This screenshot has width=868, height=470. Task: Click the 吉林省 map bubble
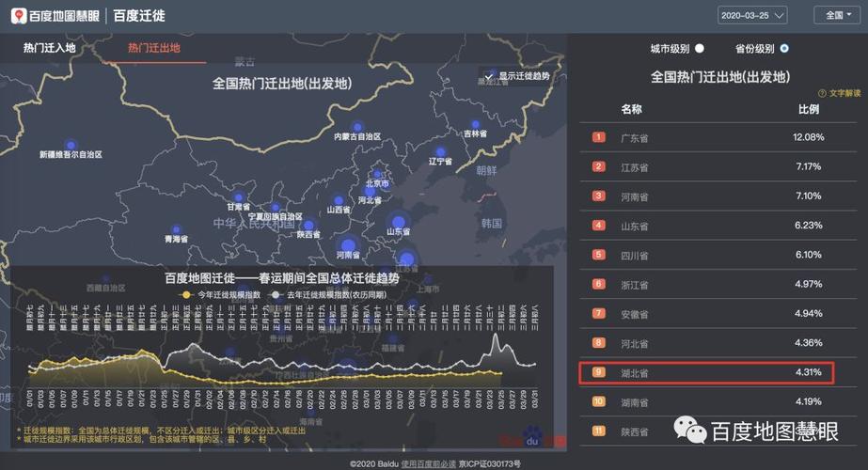coord(476,125)
